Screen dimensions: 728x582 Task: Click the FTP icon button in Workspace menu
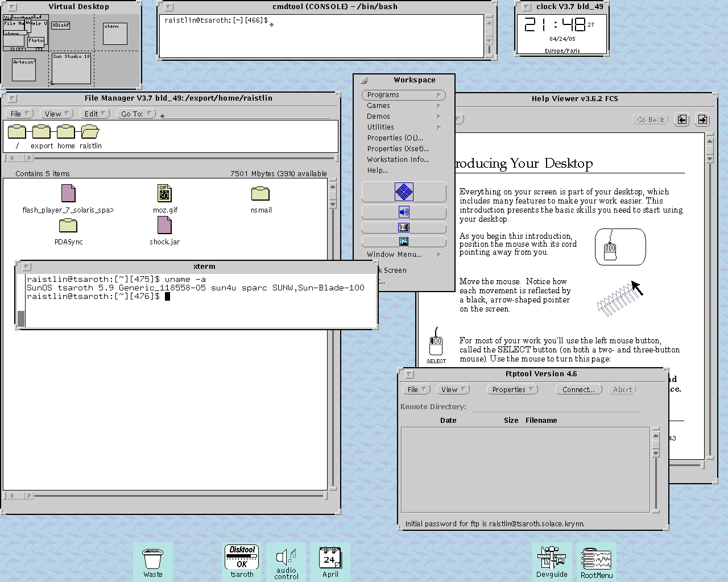pos(404,227)
